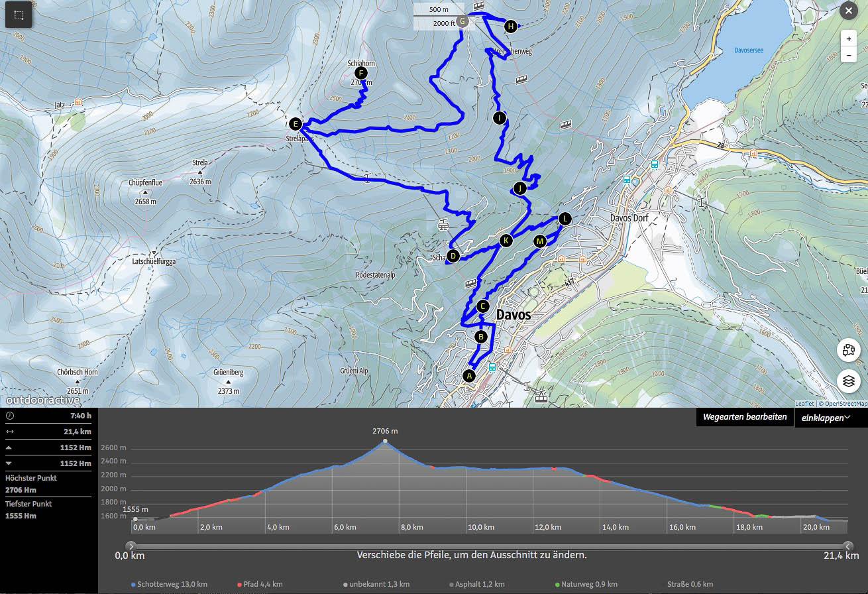This screenshot has height=594, width=868.
Task: Close the map view
Action: (848, 11)
